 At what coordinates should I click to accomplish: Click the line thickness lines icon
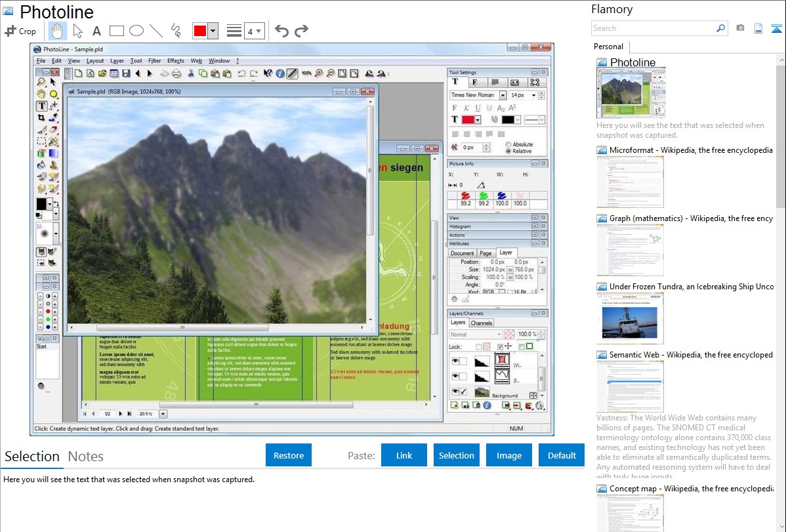(234, 31)
